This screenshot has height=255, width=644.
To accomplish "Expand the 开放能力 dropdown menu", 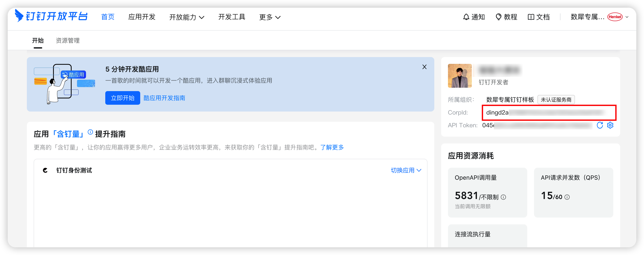I will (187, 17).
